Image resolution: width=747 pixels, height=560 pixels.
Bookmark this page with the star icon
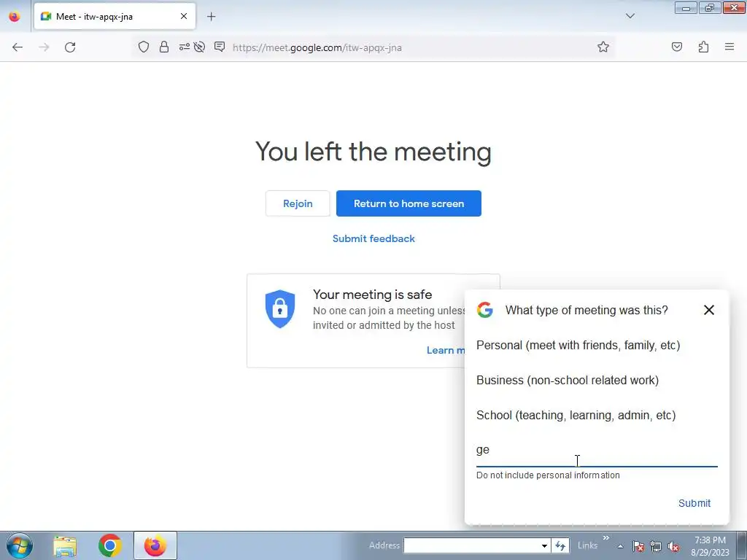tap(603, 47)
